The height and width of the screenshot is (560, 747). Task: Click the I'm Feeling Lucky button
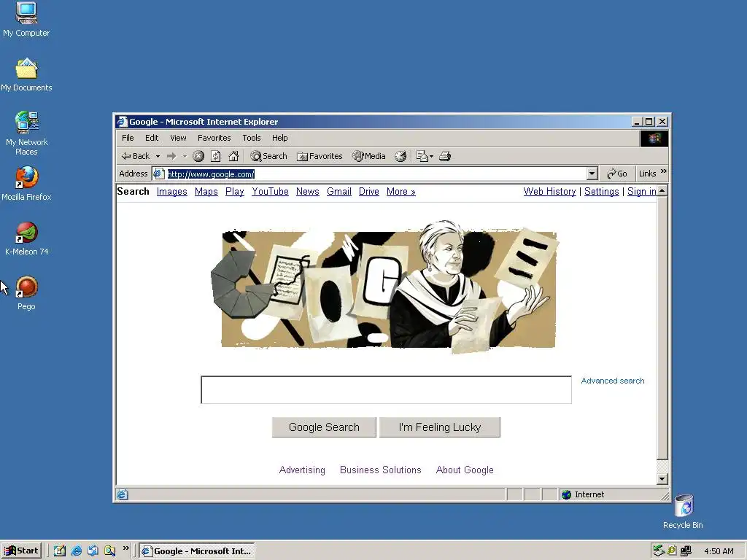click(440, 427)
